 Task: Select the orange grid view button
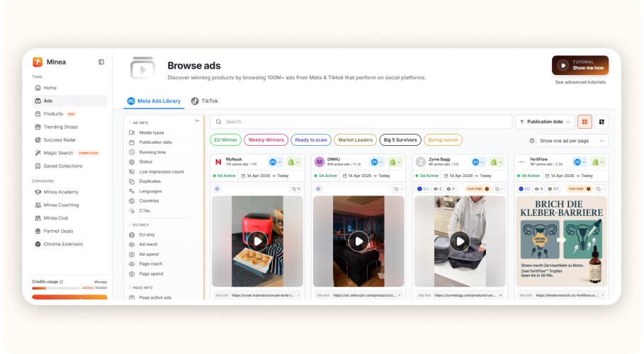(584, 122)
